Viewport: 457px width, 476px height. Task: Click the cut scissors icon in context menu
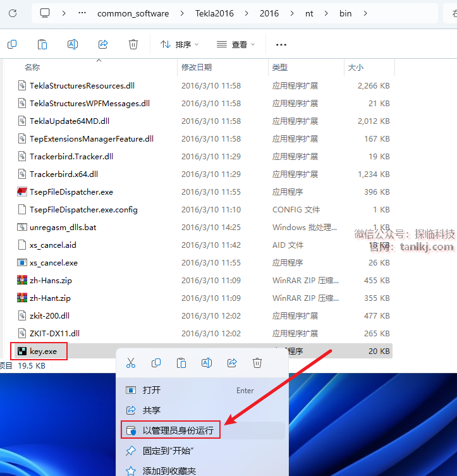tap(131, 363)
